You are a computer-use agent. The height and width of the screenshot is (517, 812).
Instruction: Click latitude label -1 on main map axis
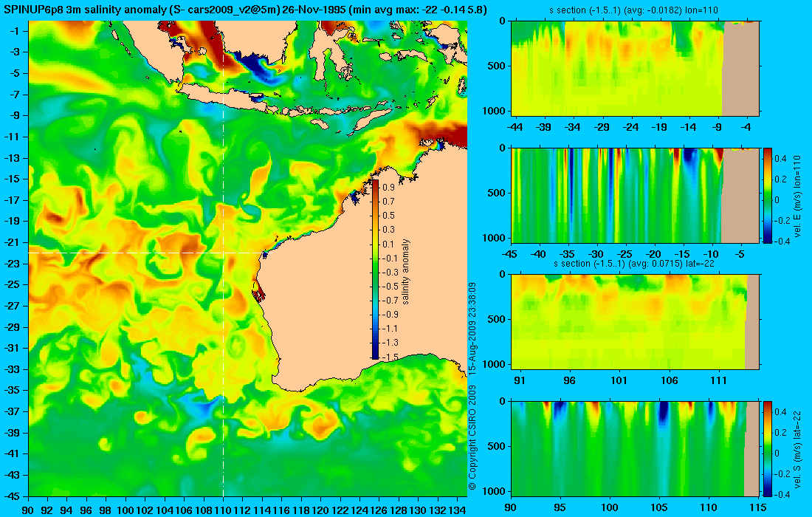pyautogui.click(x=14, y=31)
